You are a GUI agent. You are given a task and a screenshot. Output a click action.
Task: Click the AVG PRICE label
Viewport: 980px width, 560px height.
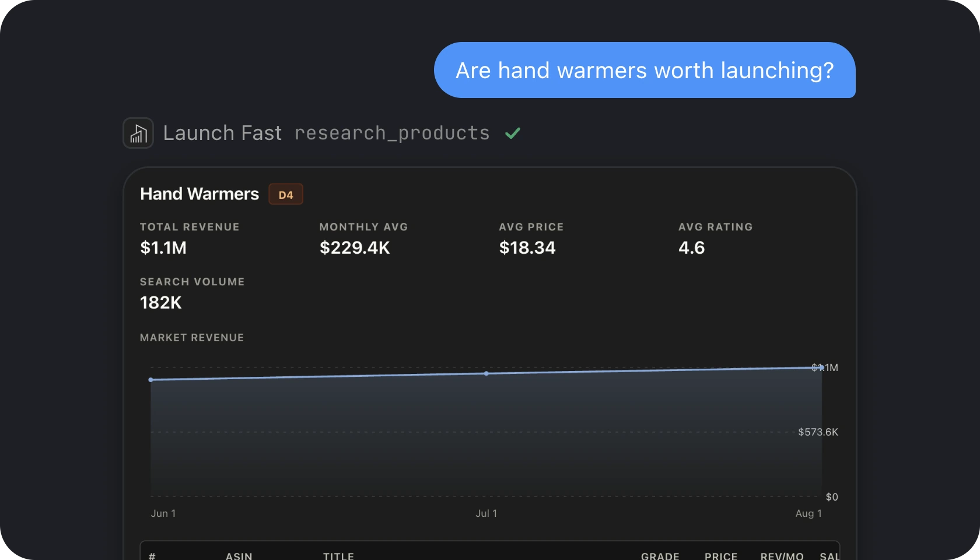point(531,227)
